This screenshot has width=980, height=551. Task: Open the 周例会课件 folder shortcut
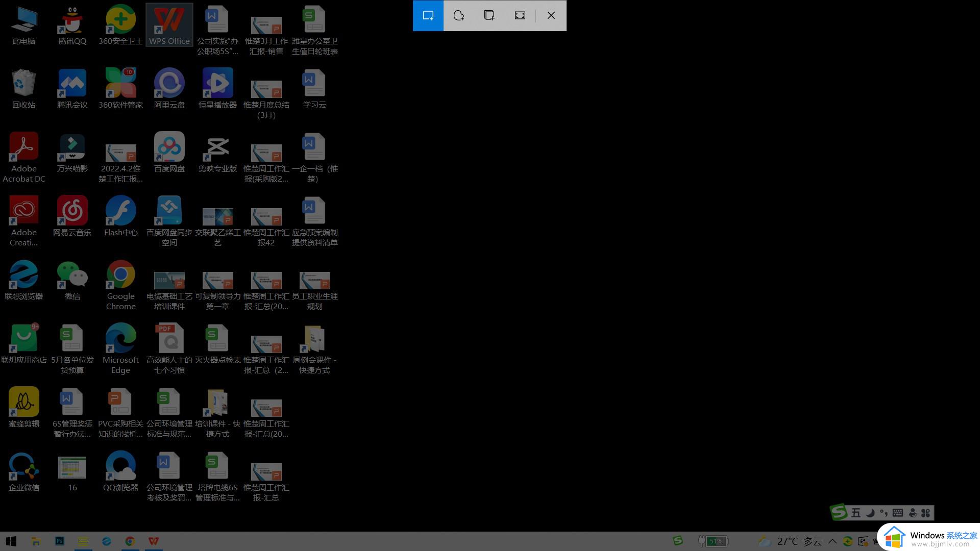click(x=314, y=349)
